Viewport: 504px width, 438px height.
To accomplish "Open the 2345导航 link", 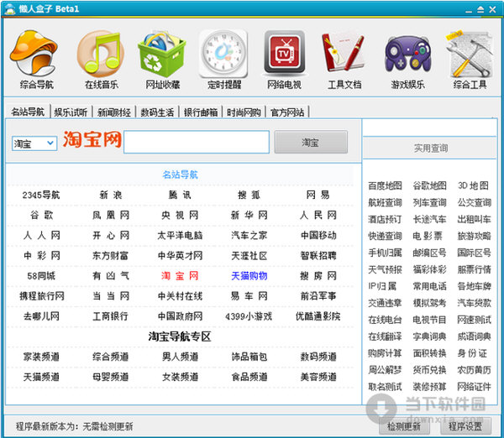I will [41, 195].
